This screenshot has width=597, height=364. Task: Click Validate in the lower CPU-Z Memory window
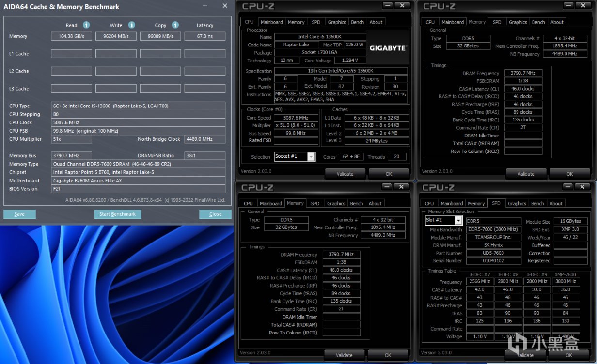344,355
